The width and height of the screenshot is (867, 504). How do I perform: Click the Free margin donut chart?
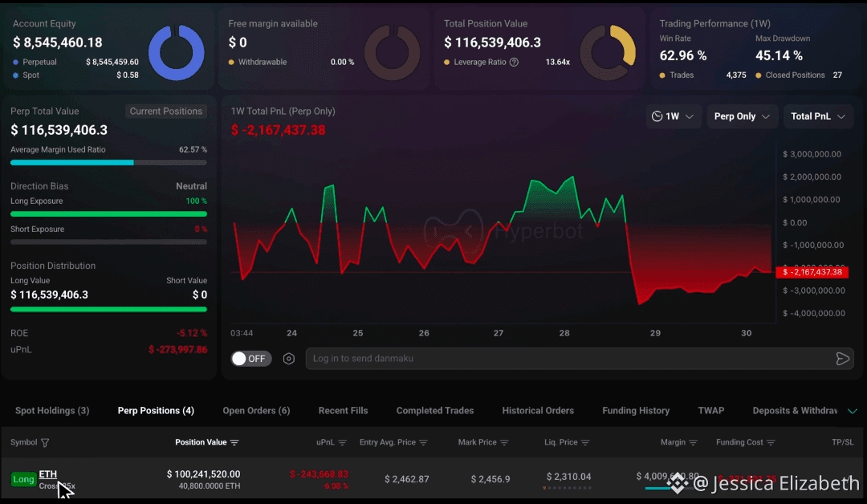click(392, 52)
